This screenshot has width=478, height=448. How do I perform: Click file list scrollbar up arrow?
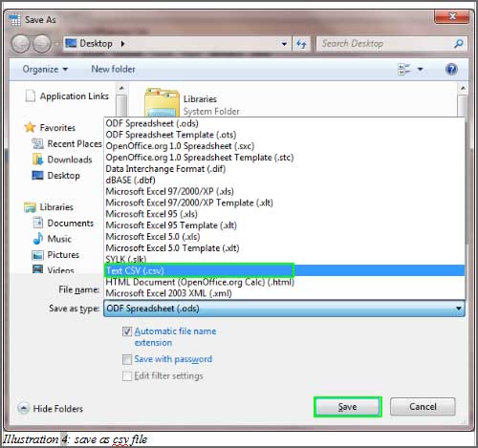[463, 88]
